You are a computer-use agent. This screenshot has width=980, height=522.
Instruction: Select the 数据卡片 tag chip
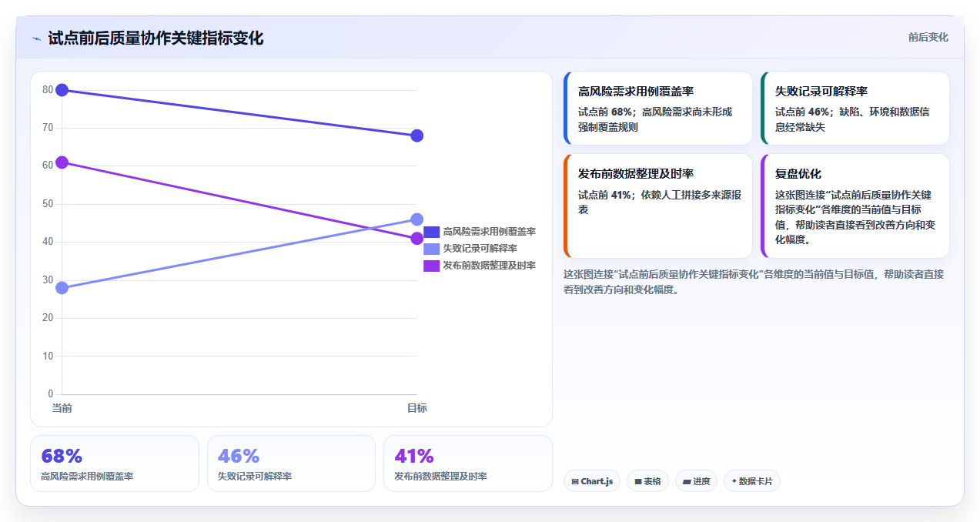(x=752, y=481)
